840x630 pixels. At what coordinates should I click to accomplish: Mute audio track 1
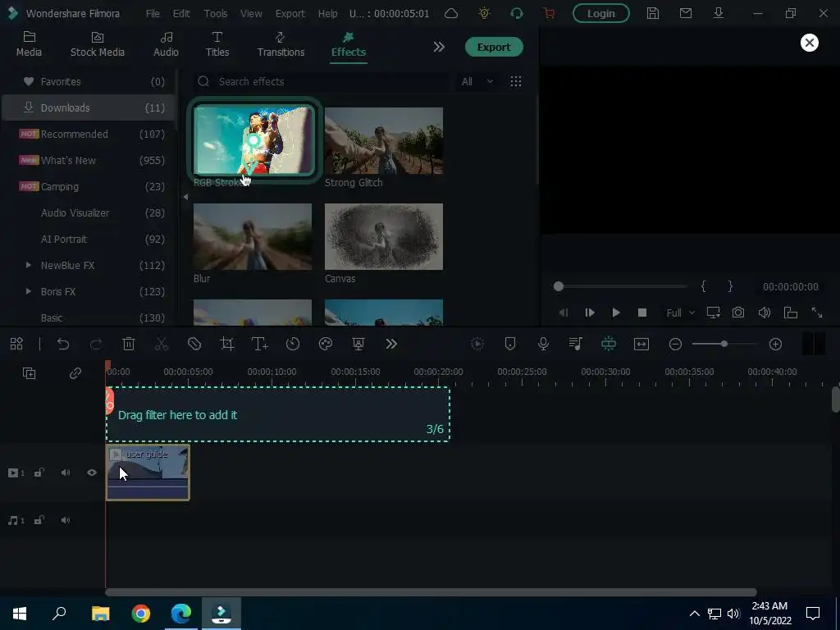pyautogui.click(x=66, y=520)
